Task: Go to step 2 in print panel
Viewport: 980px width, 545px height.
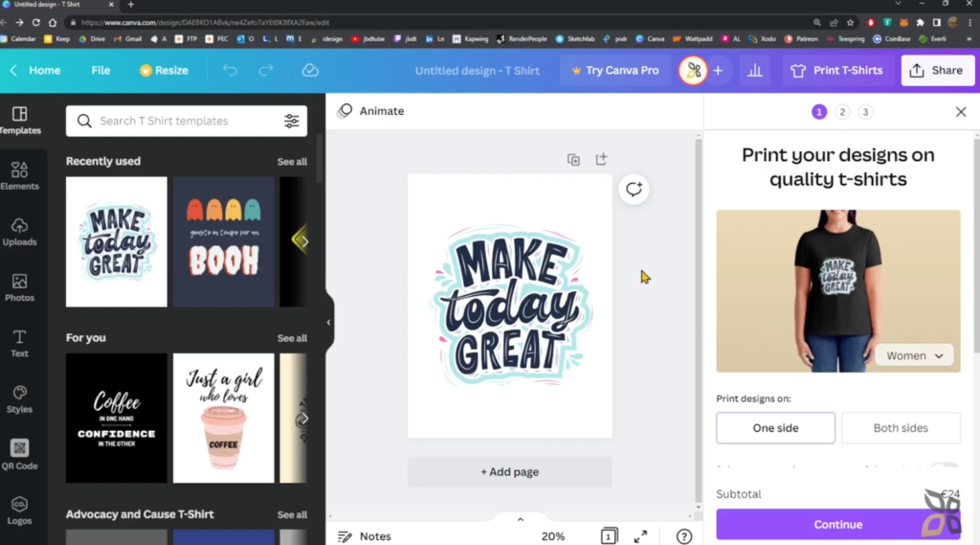Action: tap(842, 112)
